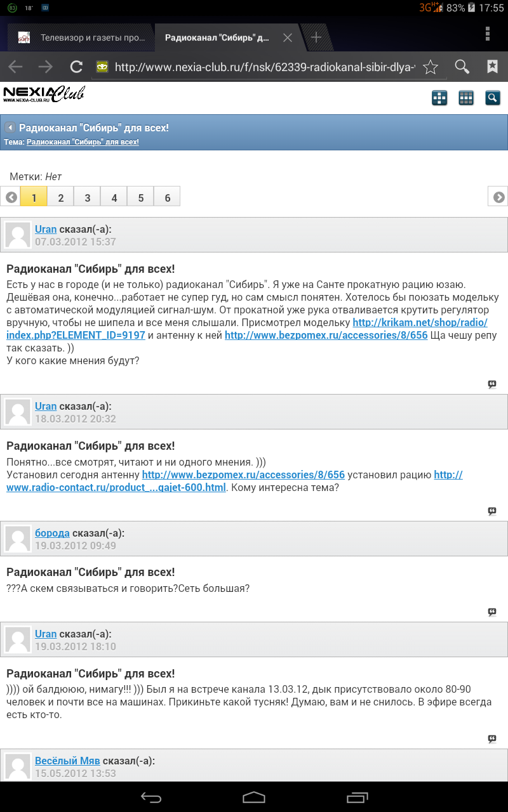Quote Uran's first post with reply icon

pos(491,384)
